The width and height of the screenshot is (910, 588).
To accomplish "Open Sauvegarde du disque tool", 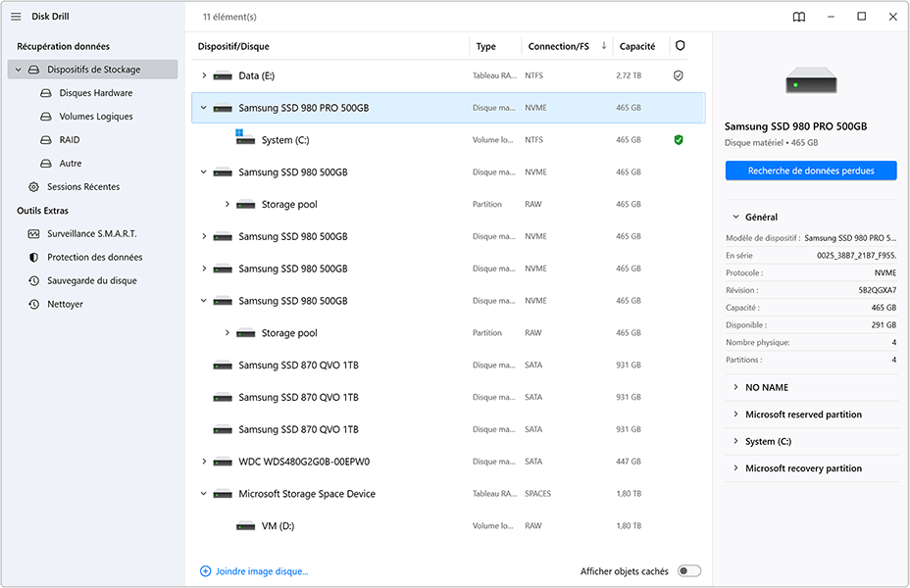I will tap(92, 280).
